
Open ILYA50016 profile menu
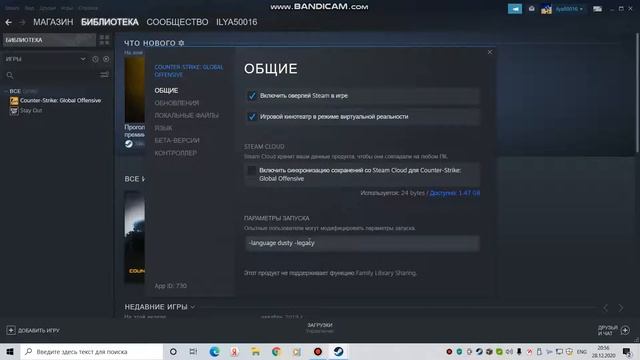click(237, 22)
